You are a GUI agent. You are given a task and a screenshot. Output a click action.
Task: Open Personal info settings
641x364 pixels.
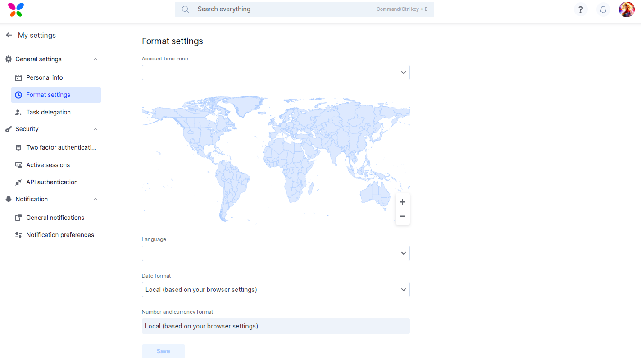[x=56, y=77]
